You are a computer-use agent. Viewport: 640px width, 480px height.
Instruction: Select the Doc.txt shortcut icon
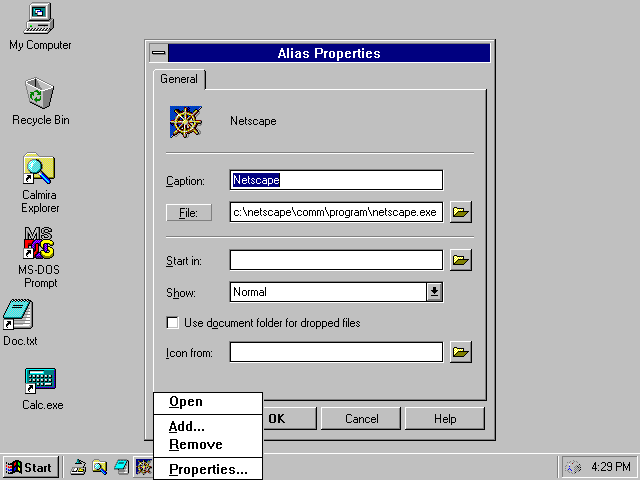pyautogui.click(x=18, y=314)
